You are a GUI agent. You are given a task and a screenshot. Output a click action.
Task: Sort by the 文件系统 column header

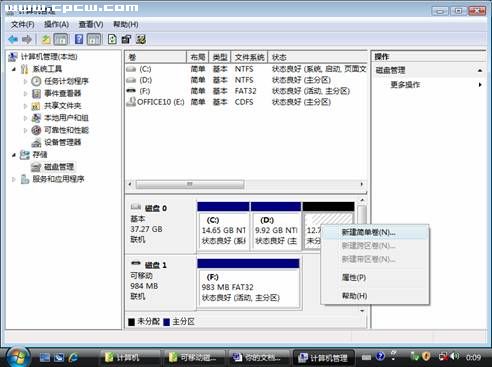tap(249, 57)
